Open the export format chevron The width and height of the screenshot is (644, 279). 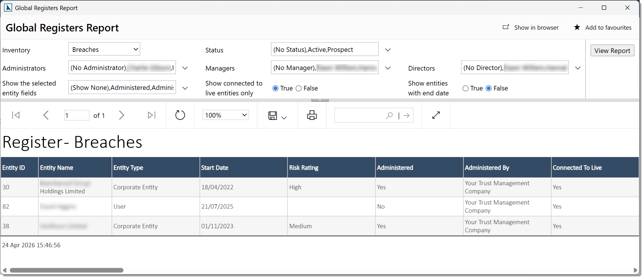pyautogui.click(x=284, y=118)
